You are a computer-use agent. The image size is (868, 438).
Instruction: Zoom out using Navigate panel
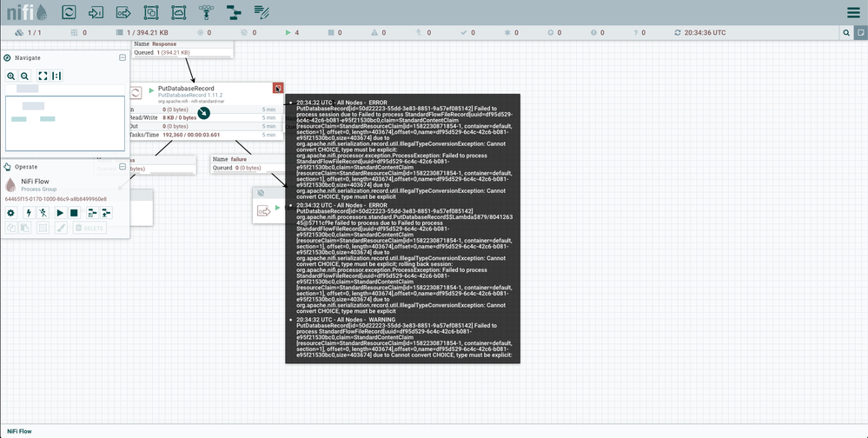point(25,76)
